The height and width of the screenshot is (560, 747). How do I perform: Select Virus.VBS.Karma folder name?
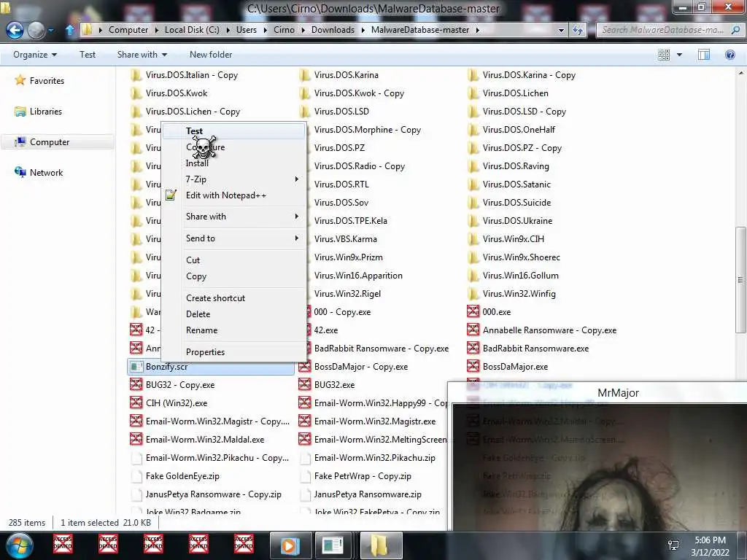click(345, 239)
